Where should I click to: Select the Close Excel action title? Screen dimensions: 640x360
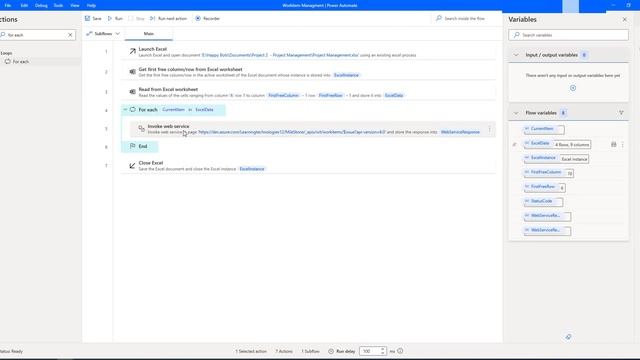[x=151, y=162]
